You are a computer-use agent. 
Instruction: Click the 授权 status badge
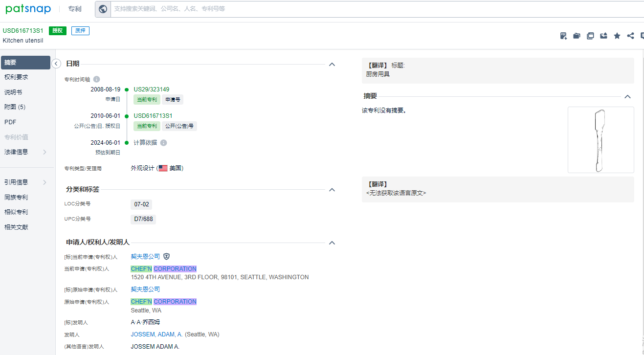[58, 31]
